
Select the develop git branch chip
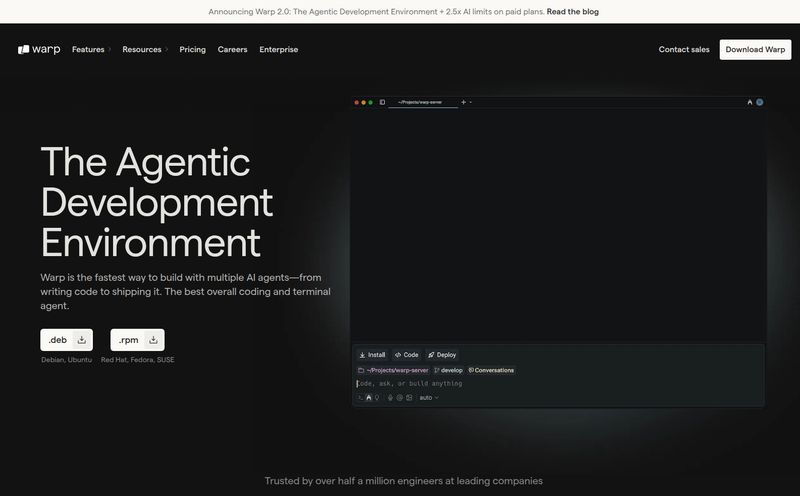click(448, 370)
